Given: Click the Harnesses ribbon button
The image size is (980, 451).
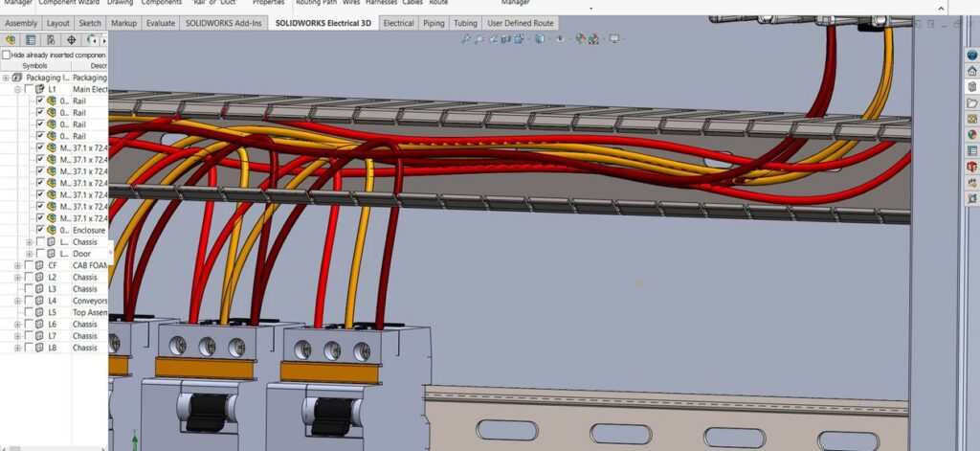Looking at the screenshot, I should (x=381, y=3).
